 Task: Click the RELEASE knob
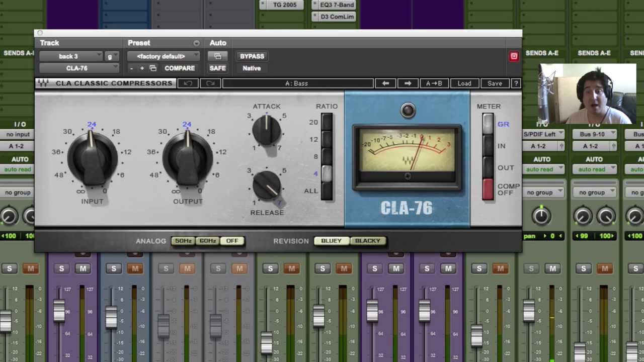[267, 185]
